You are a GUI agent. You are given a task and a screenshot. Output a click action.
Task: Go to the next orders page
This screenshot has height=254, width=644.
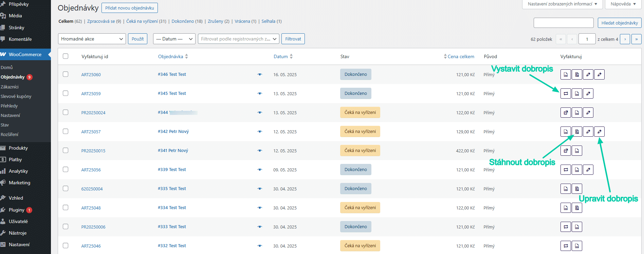tap(625, 39)
